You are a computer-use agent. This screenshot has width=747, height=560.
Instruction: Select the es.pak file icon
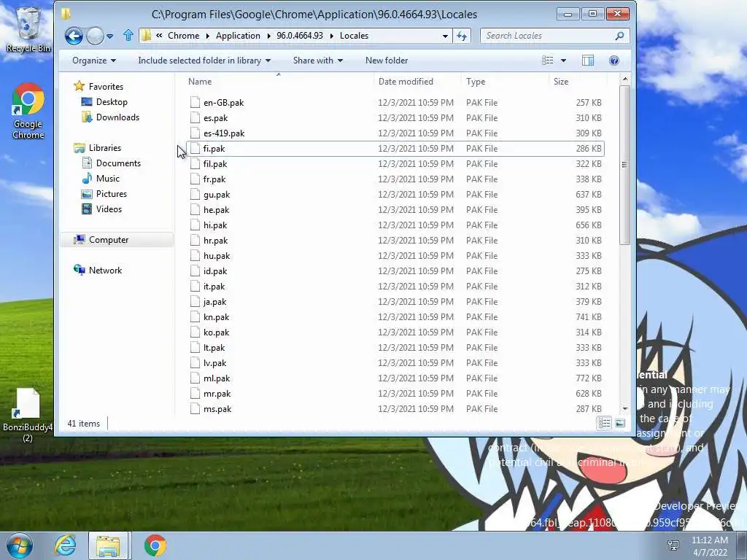pos(194,117)
